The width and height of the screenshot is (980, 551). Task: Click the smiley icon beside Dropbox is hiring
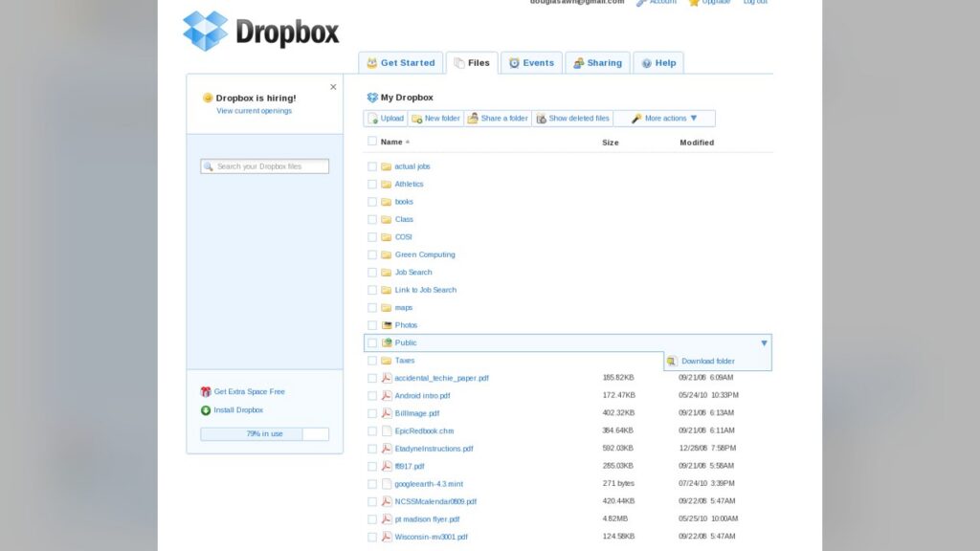pyautogui.click(x=208, y=99)
